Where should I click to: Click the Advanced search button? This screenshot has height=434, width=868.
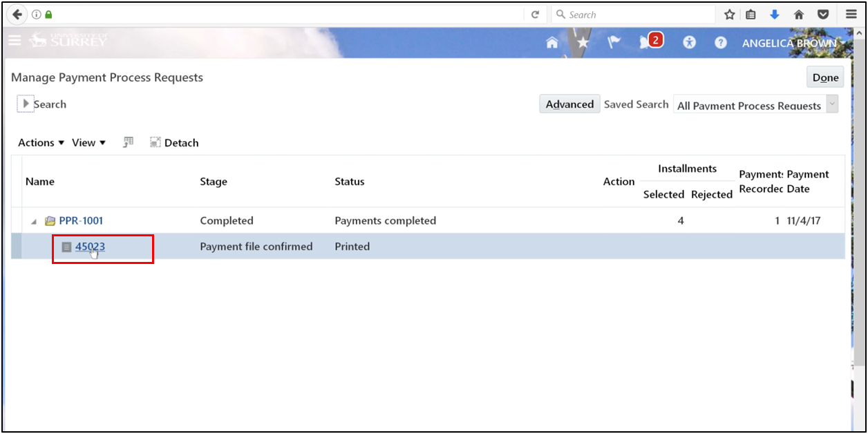569,104
